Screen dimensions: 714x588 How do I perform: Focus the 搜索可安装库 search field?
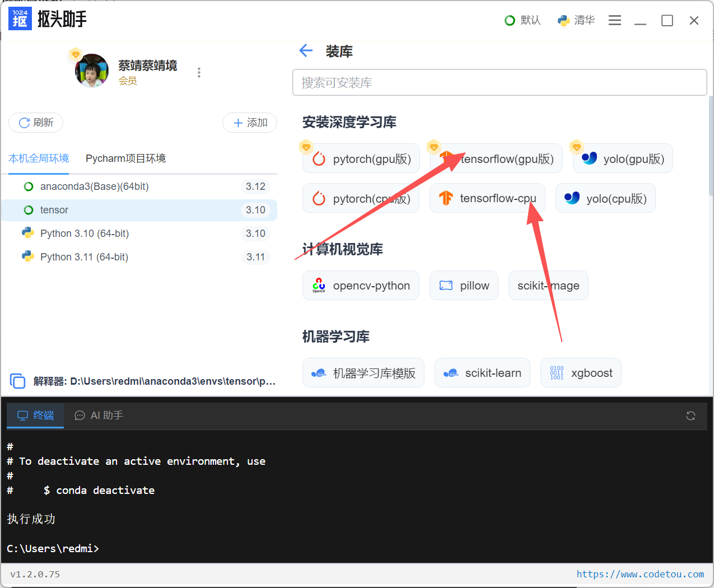click(500, 82)
